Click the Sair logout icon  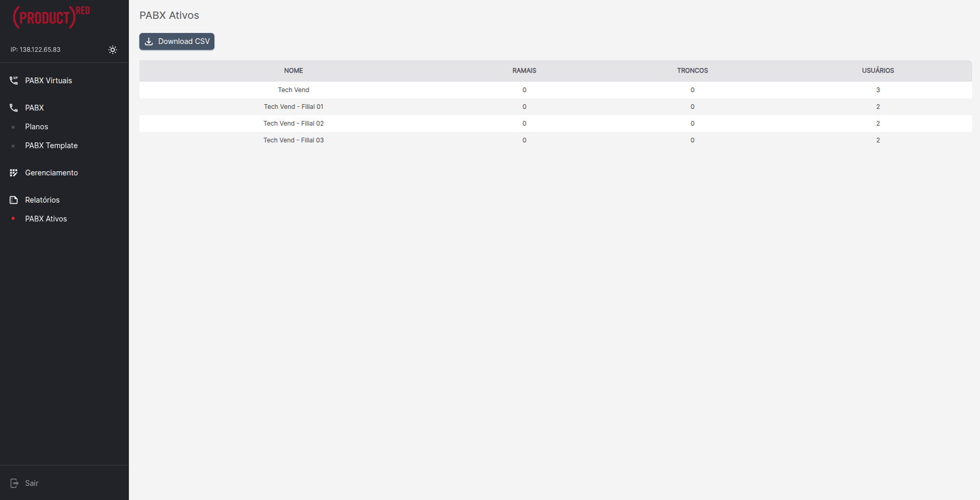[x=14, y=483]
